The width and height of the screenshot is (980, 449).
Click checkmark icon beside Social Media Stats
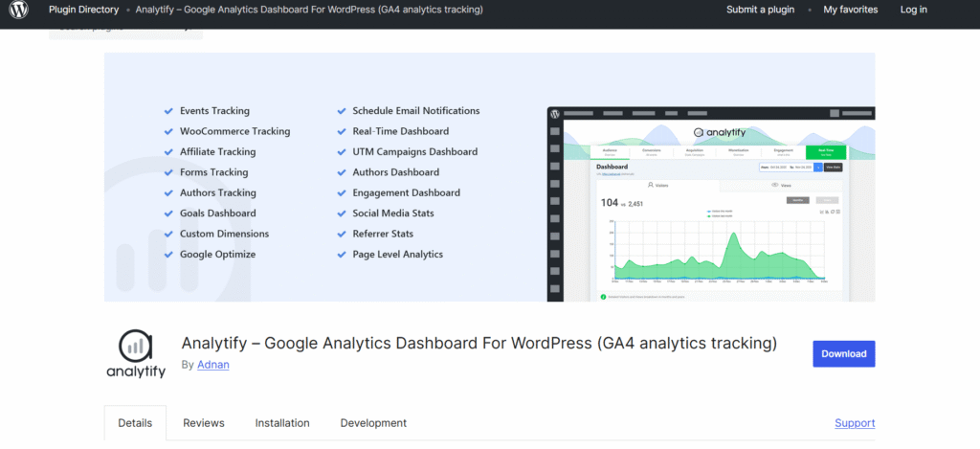342,213
